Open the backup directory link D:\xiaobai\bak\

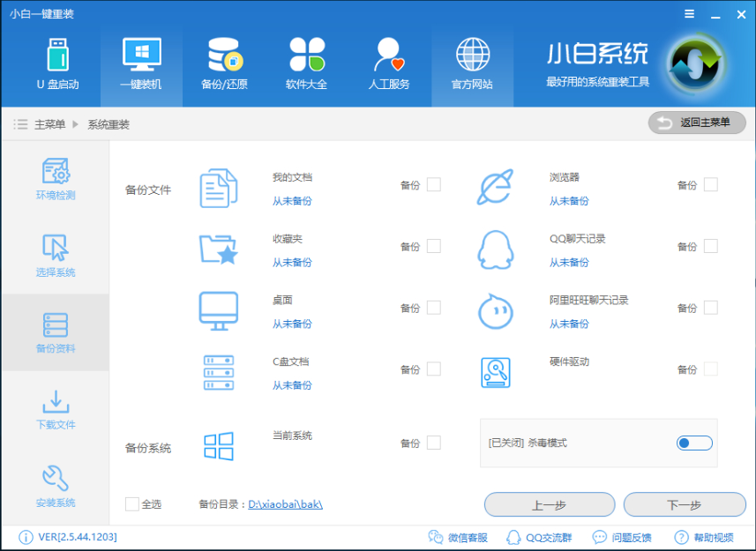[280, 504]
